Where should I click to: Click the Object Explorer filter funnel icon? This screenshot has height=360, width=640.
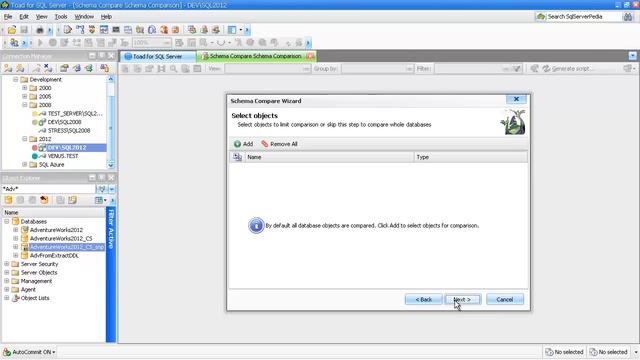pyautogui.click(x=102, y=189)
